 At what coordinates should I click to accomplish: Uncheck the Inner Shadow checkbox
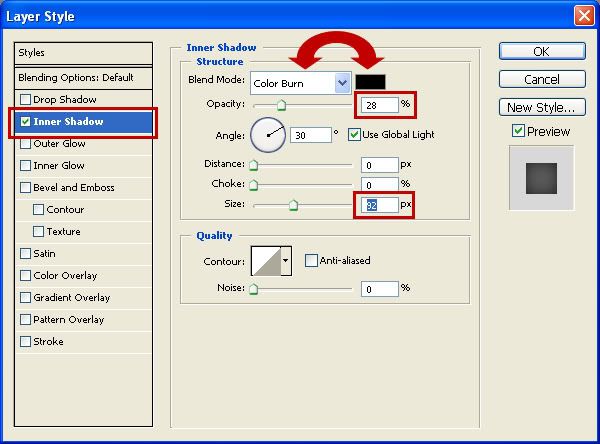coord(25,122)
